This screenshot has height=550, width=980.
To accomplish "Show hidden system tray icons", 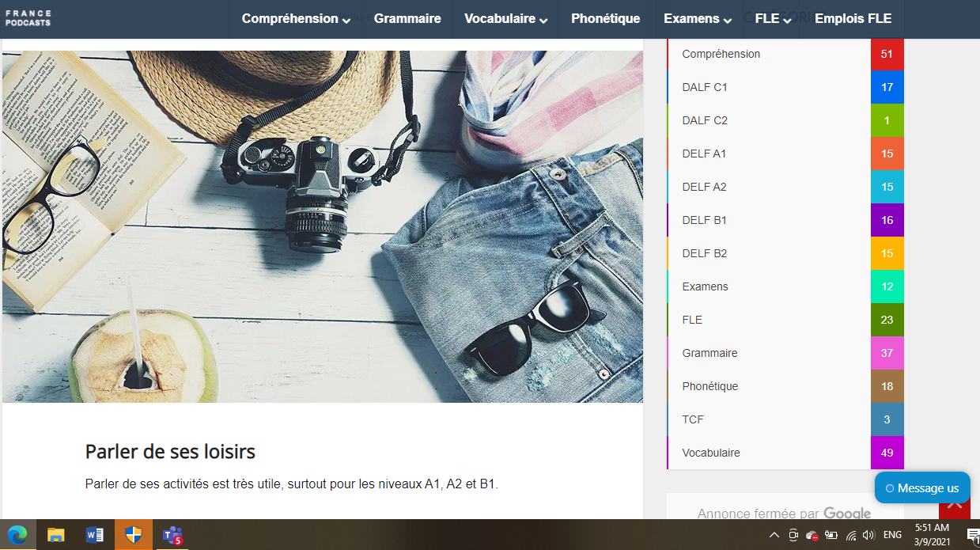I will 774,535.
